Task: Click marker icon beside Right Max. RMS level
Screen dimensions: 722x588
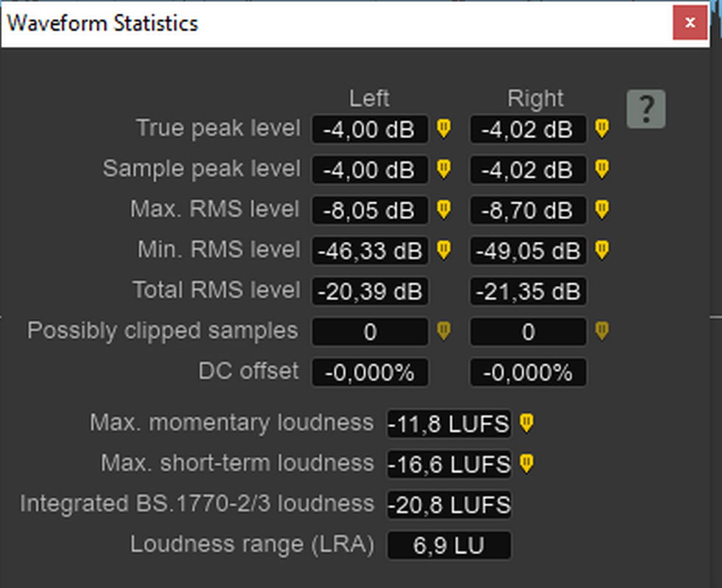Action: click(602, 209)
